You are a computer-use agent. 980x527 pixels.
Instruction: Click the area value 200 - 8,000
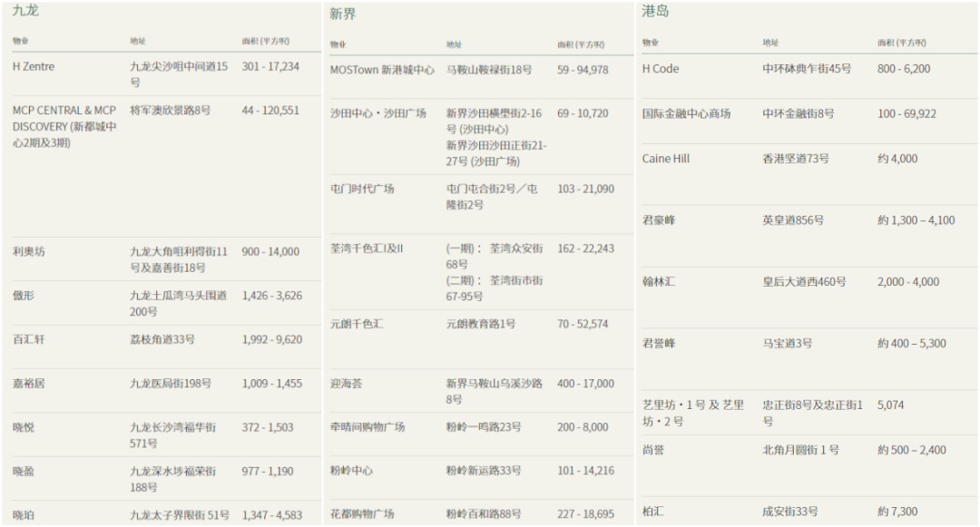click(x=583, y=427)
